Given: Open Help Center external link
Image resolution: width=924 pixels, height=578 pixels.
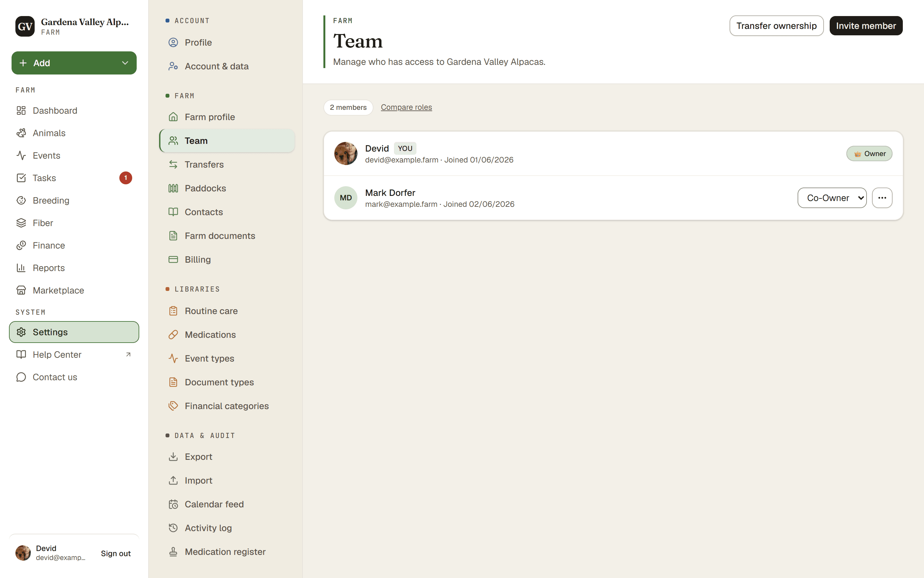Looking at the screenshot, I should click(74, 355).
